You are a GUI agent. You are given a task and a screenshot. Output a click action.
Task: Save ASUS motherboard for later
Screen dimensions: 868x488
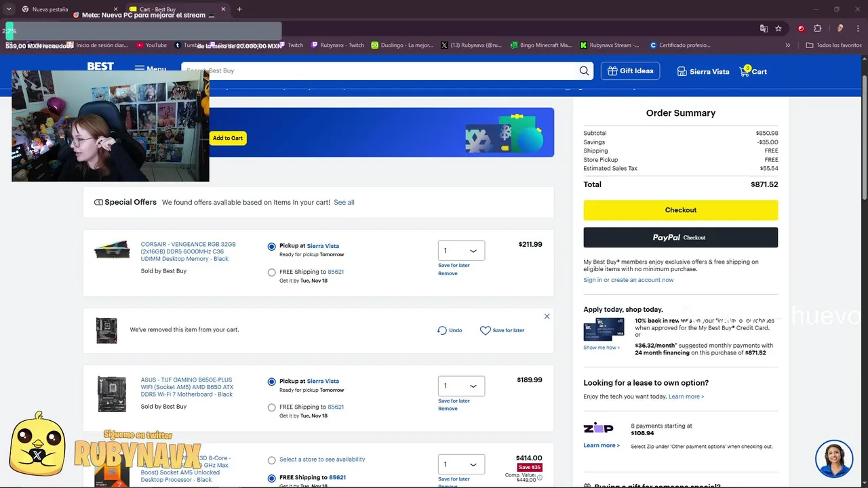click(454, 401)
